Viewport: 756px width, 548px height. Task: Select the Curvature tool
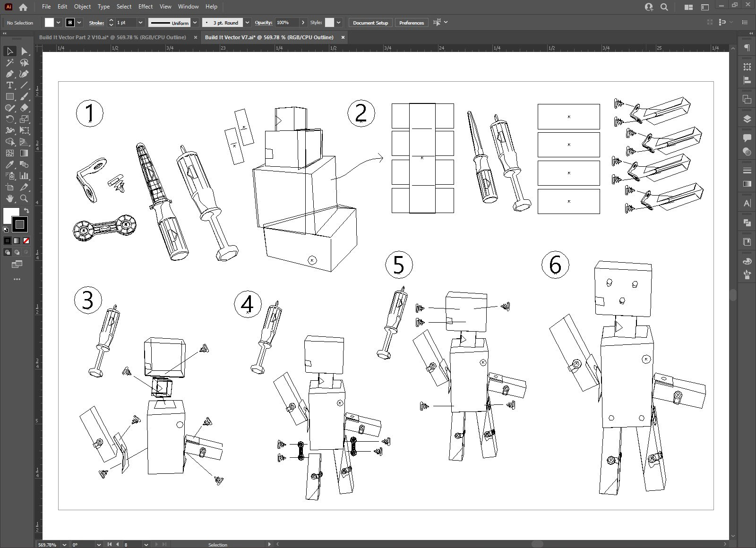(x=24, y=74)
